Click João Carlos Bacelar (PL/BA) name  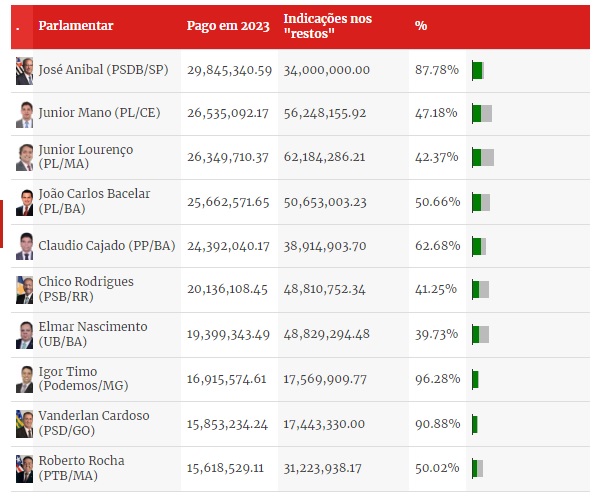[x=93, y=201]
